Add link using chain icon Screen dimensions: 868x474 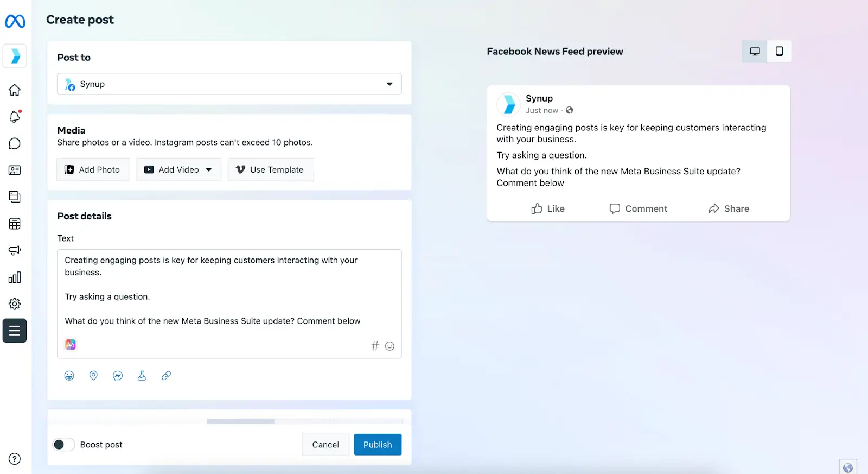point(167,375)
